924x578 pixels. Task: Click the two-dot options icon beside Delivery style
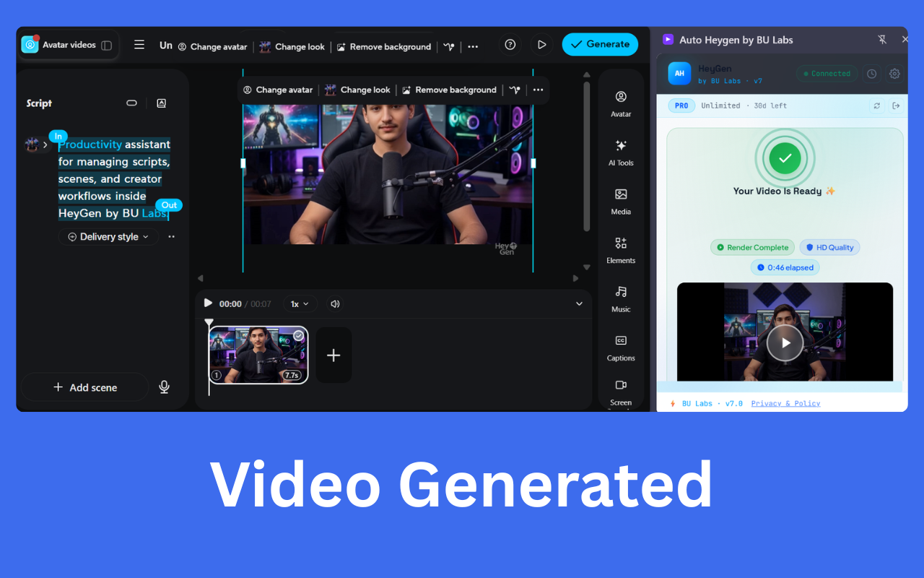tap(171, 237)
